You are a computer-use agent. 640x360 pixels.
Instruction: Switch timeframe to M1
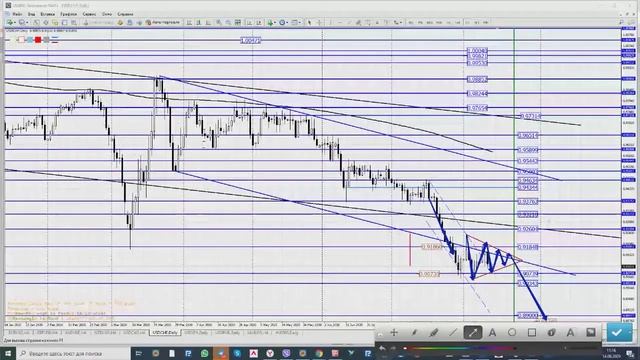411,22
